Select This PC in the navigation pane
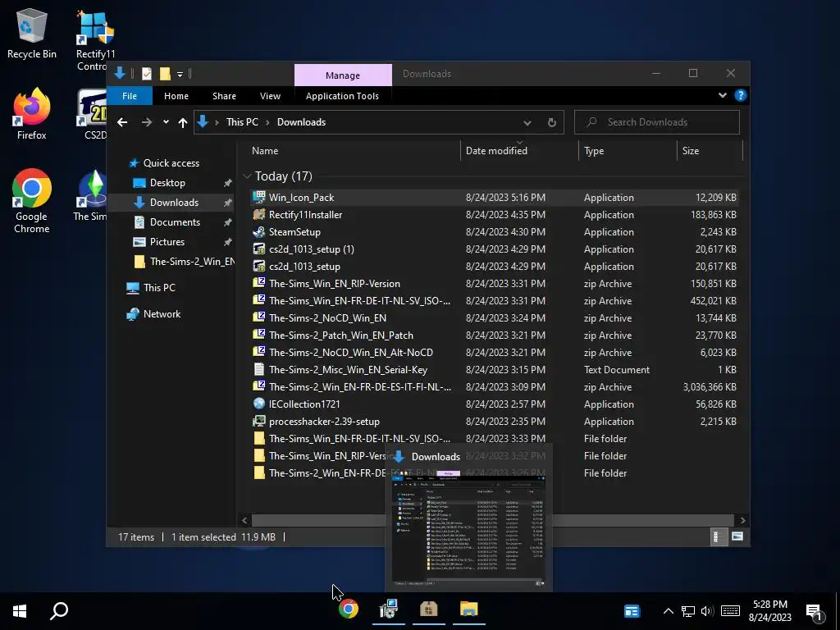This screenshot has width=840, height=630. click(x=159, y=288)
